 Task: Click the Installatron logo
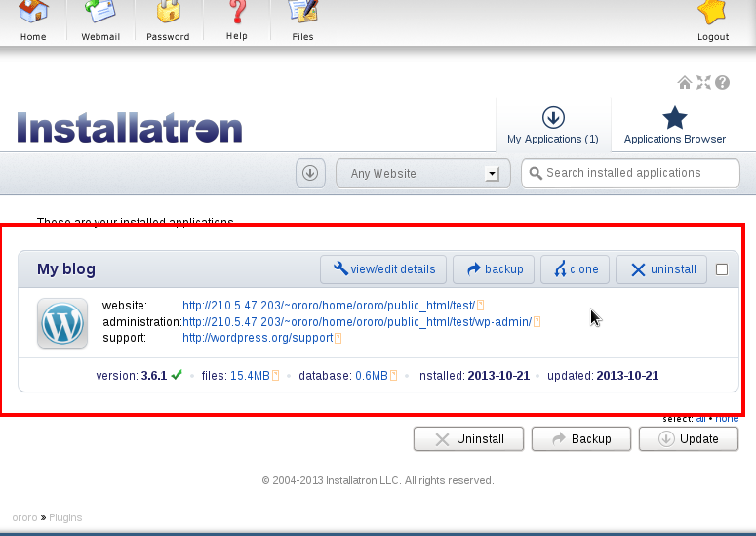tap(130, 127)
